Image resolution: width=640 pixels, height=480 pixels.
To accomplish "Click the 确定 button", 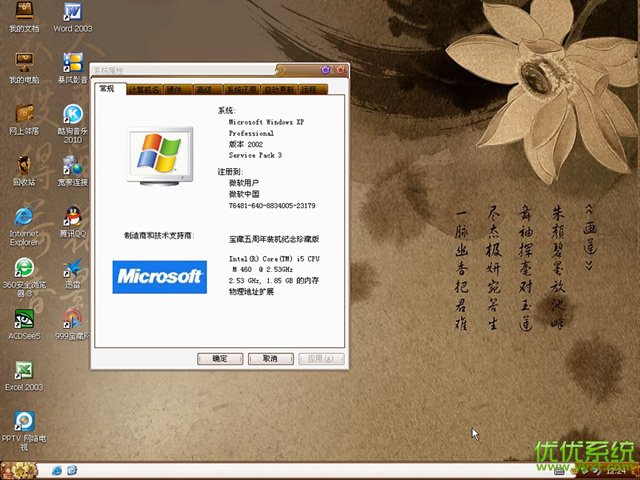I will [x=220, y=359].
